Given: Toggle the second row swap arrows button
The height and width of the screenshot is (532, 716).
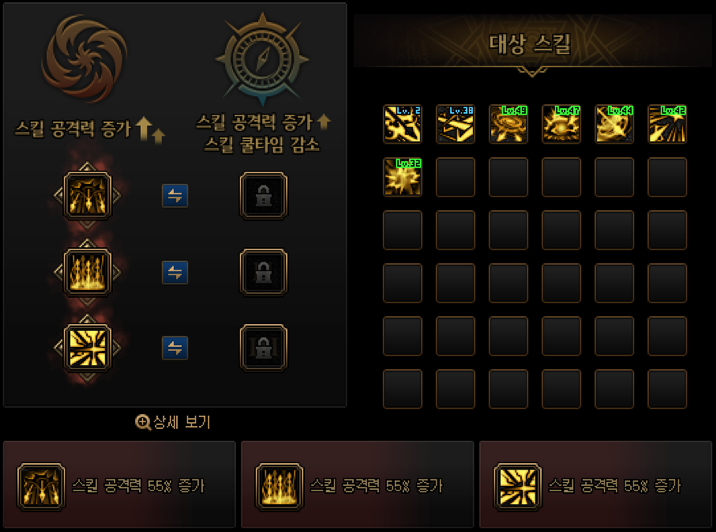Looking at the screenshot, I should pyautogui.click(x=175, y=273).
